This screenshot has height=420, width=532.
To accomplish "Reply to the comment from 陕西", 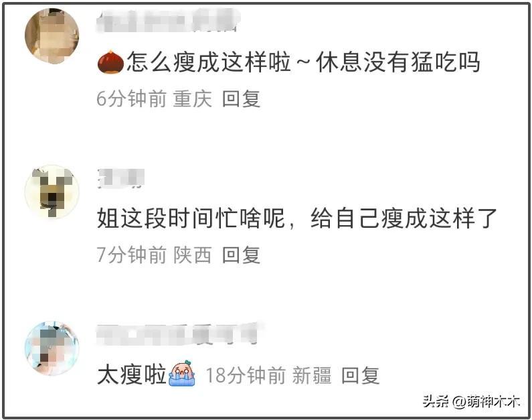I will coord(241,255).
